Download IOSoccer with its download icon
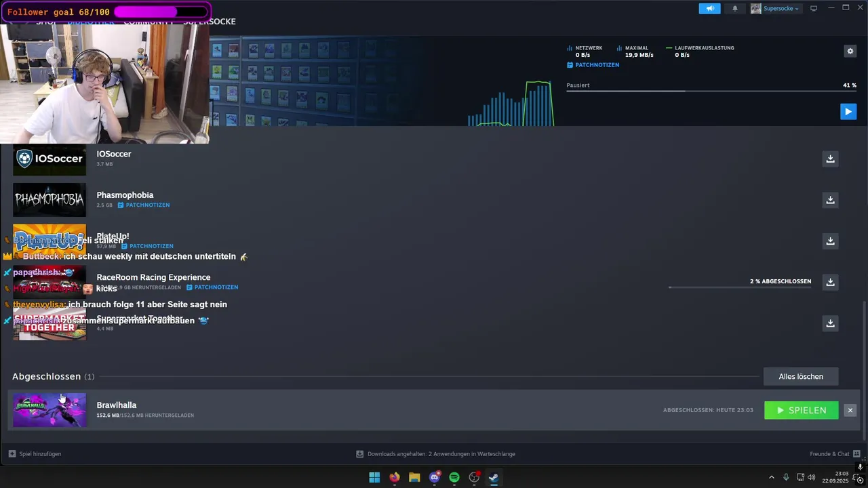Viewport: 868px width, 488px height. pyautogui.click(x=830, y=159)
